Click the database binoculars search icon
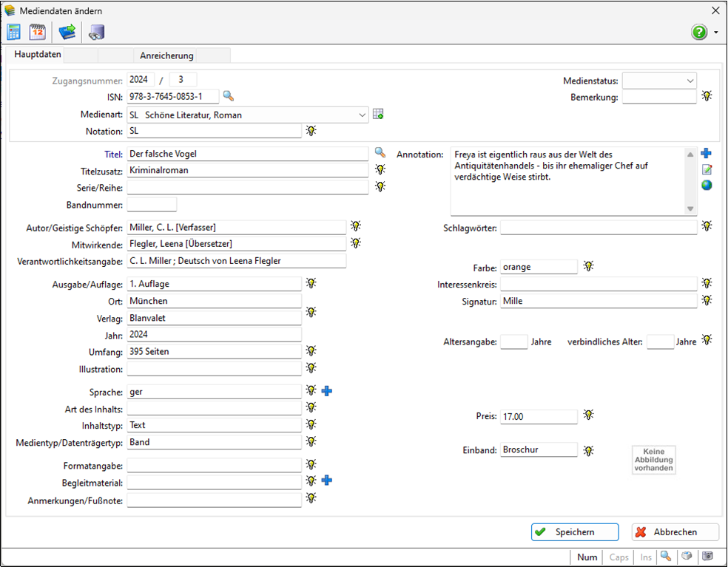This screenshot has width=728, height=567. [96, 32]
